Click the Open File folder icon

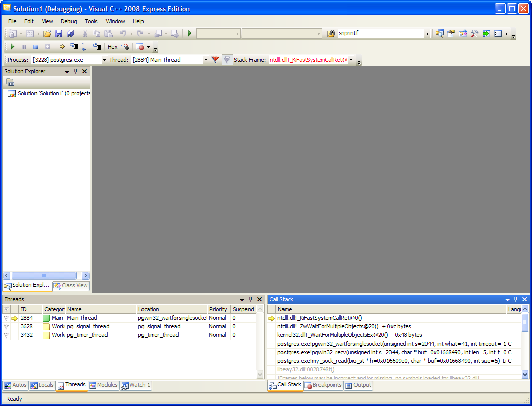point(47,33)
